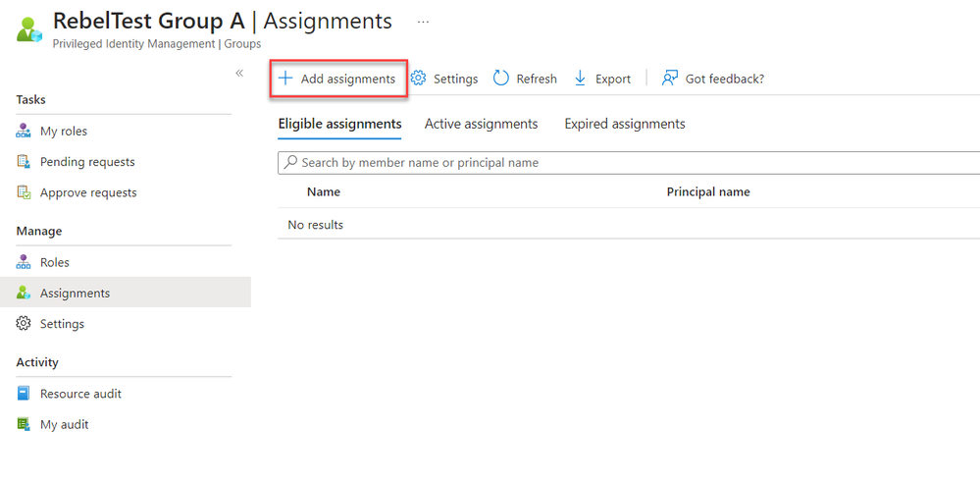Open Settings in the Manage sidebar section
Screen dimensions: 980x484
coord(62,324)
